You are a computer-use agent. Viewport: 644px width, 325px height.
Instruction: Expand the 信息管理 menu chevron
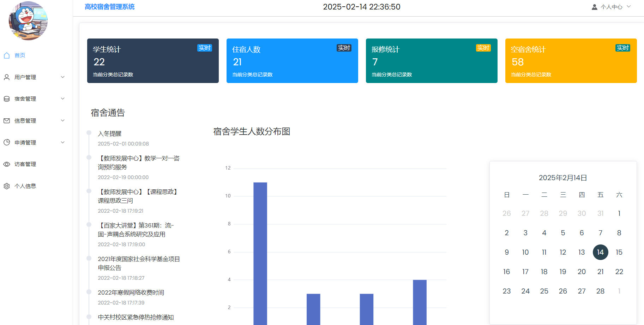(x=63, y=120)
